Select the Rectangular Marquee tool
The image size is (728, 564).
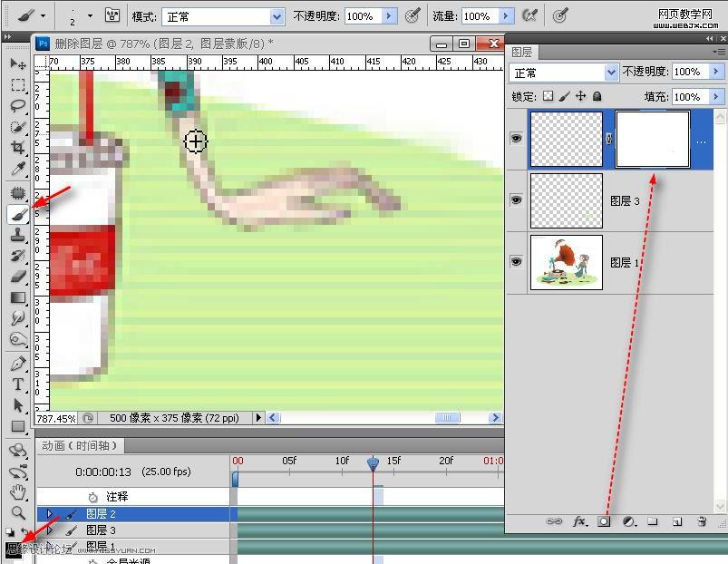coord(17,84)
